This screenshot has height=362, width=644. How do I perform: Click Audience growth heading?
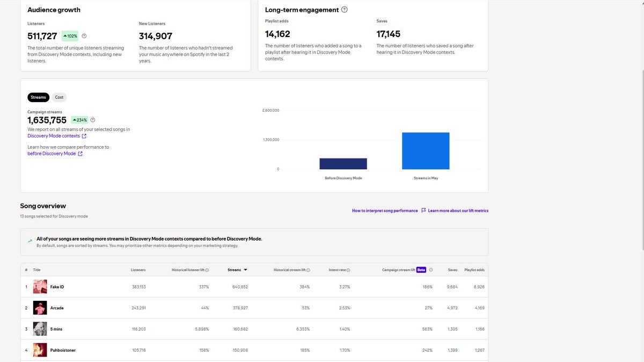tap(54, 10)
